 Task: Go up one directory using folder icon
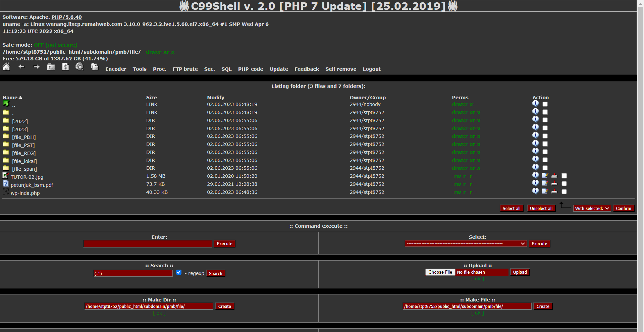[x=51, y=67]
